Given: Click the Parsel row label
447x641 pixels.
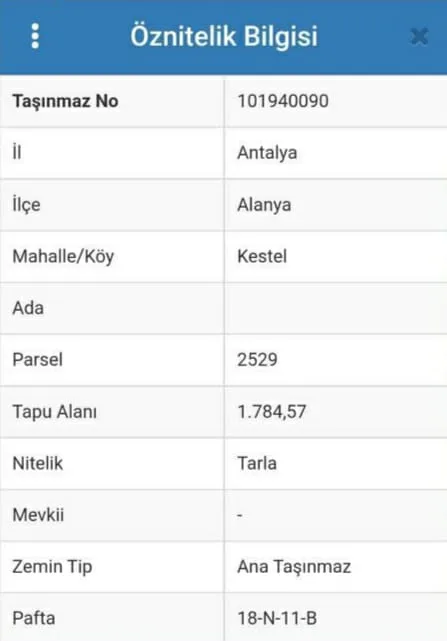Looking at the screenshot, I should [x=38, y=360].
